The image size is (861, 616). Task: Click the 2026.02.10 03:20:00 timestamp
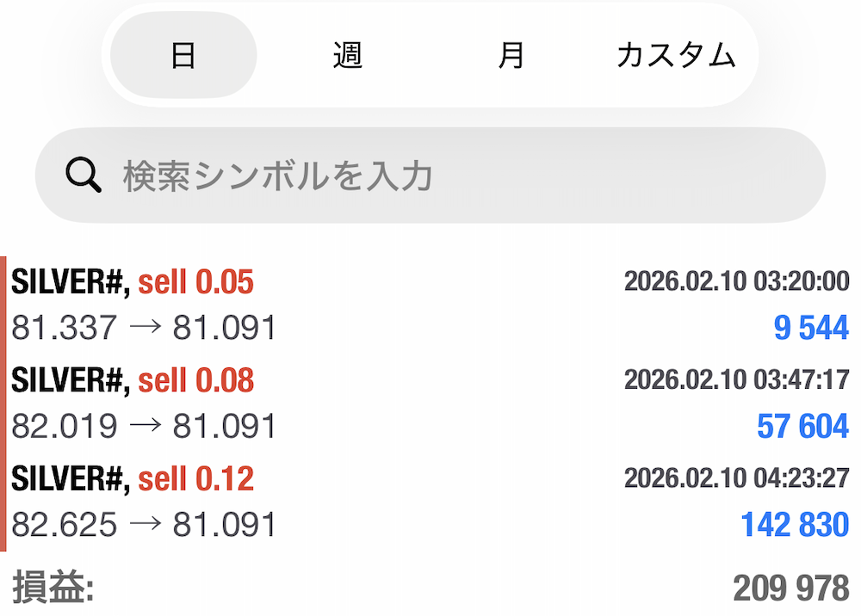point(736,281)
